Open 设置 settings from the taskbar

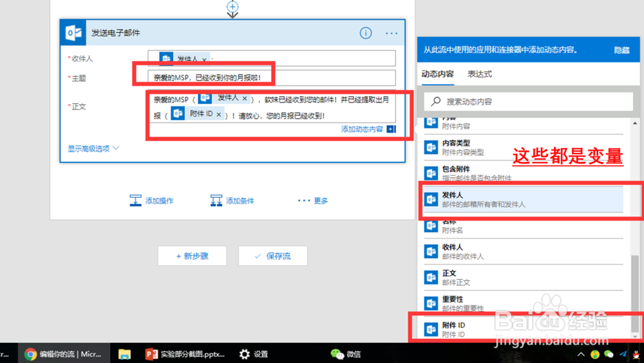254,354
